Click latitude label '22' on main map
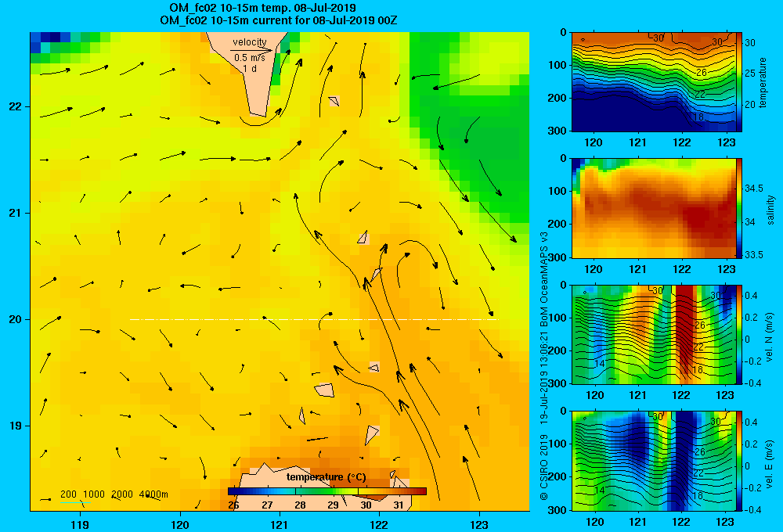Image resolution: width=783 pixels, height=532 pixels. point(15,106)
